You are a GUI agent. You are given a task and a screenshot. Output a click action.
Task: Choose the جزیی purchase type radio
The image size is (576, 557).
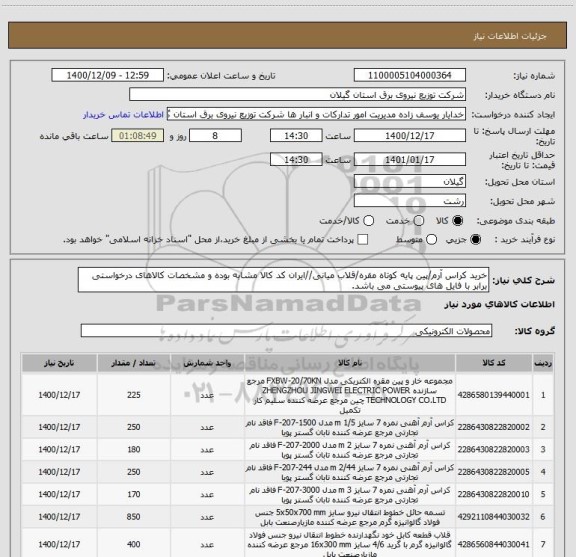475,240
